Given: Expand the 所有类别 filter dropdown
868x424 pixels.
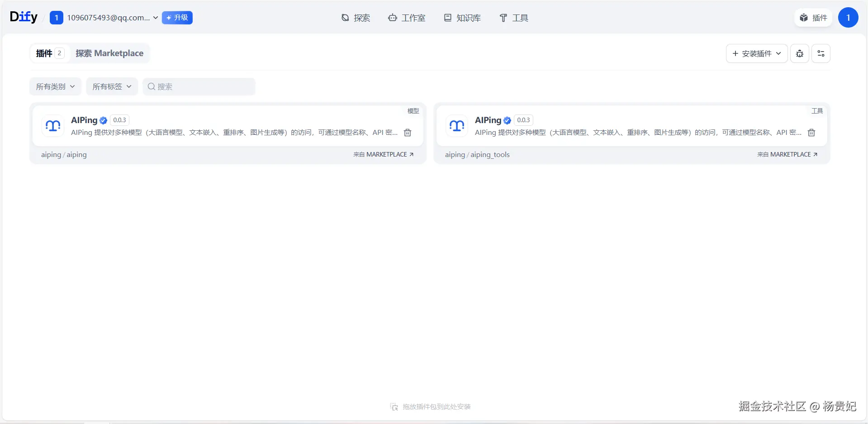Looking at the screenshot, I should [55, 86].
